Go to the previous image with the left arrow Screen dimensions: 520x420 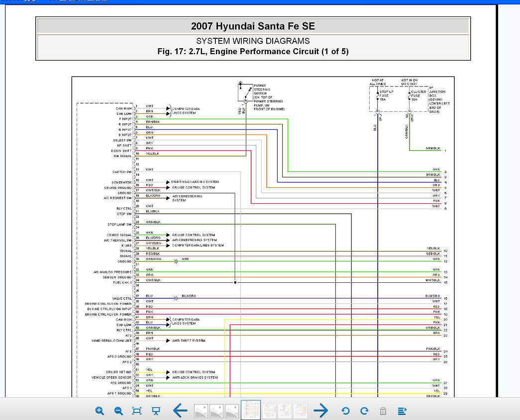click(x=180, y=411)
